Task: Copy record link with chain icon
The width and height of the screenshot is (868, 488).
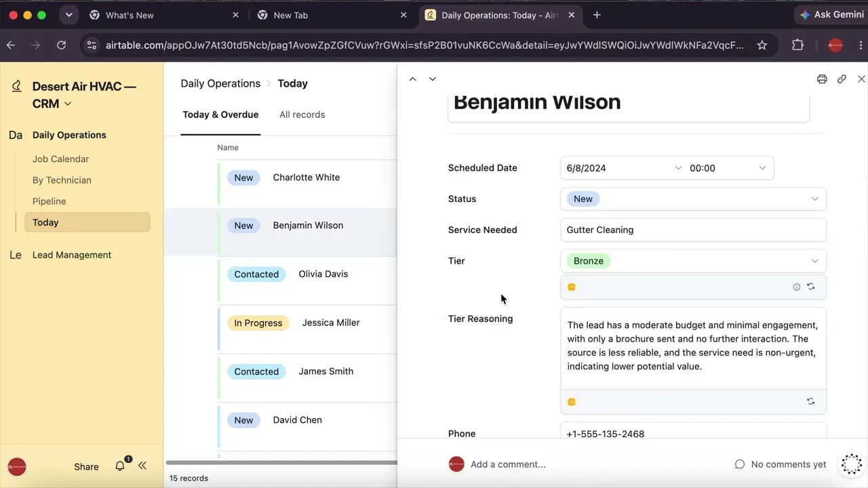Action: 842,79
